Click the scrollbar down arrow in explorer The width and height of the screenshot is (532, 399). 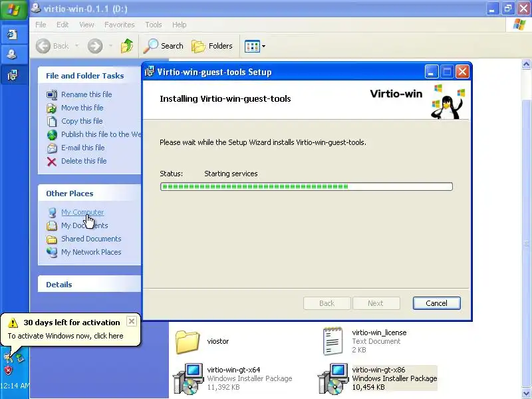[526, 393]
